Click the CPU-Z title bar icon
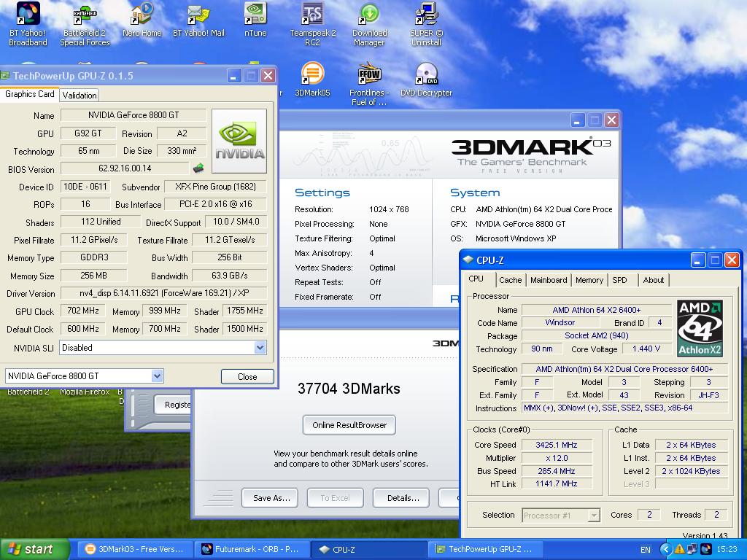The width and height of the screenshot is (747, 560). click(468, 260)
